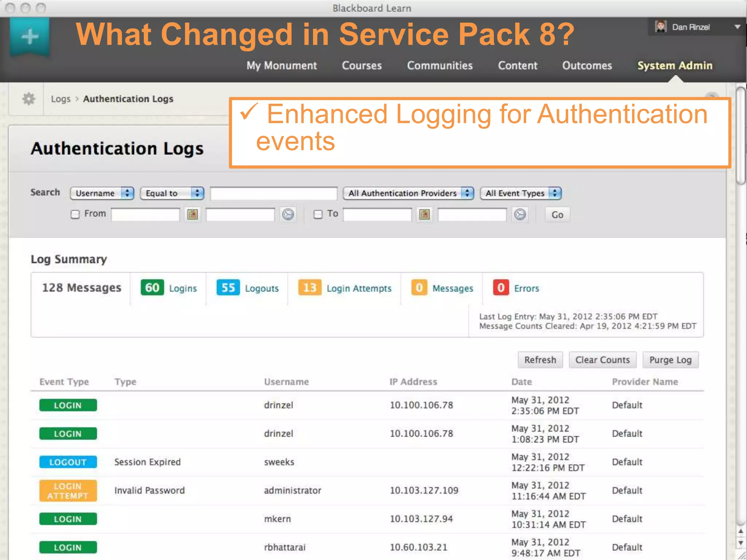
Task: Open the Login Attempts summary link
Action: (x=359, y=288)
